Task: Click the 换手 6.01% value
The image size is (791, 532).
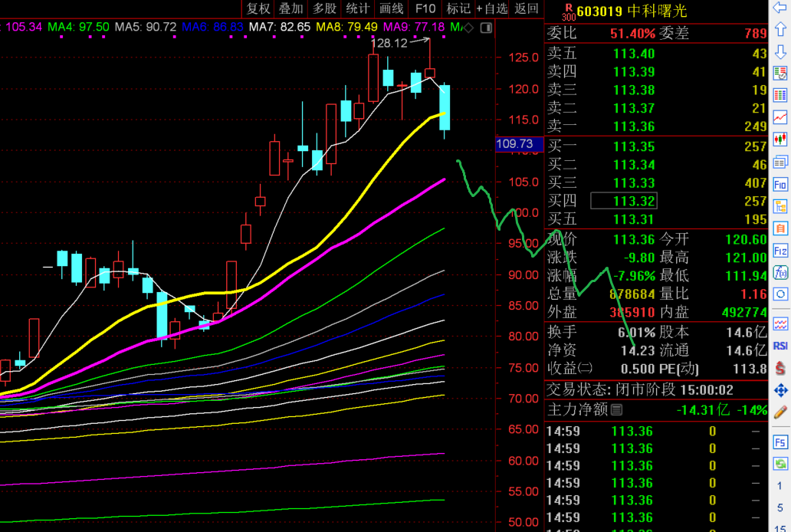Action: pyautogui.click(x=637, y=333)
